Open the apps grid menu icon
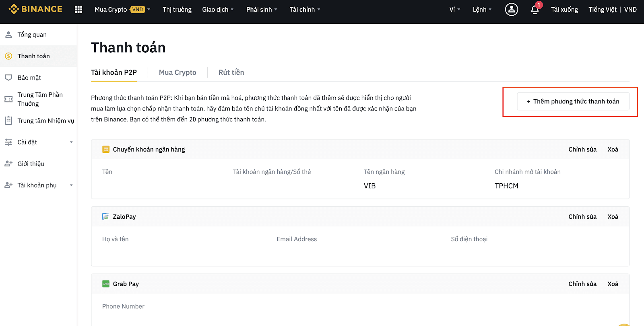644x326 pixels. point(78,9)
